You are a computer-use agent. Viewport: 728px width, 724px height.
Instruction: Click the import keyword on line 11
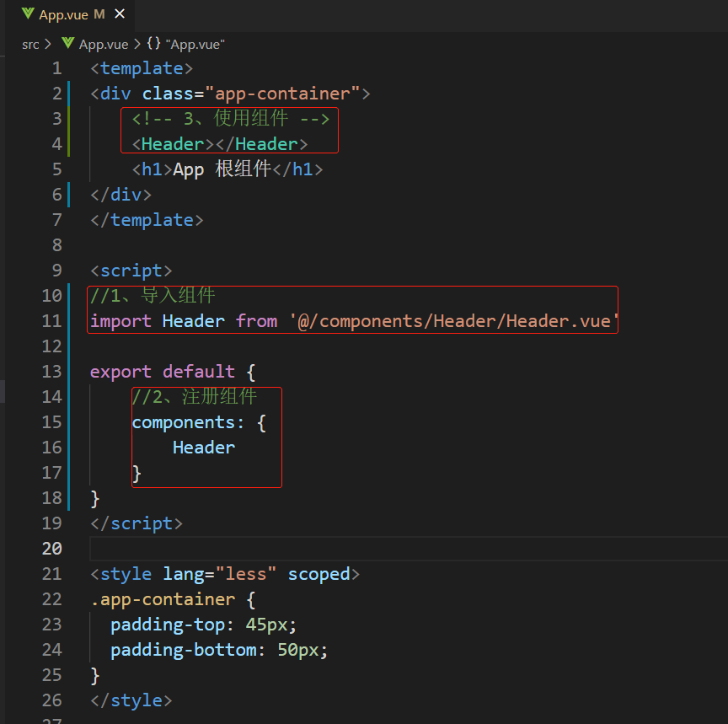[120, 321]
